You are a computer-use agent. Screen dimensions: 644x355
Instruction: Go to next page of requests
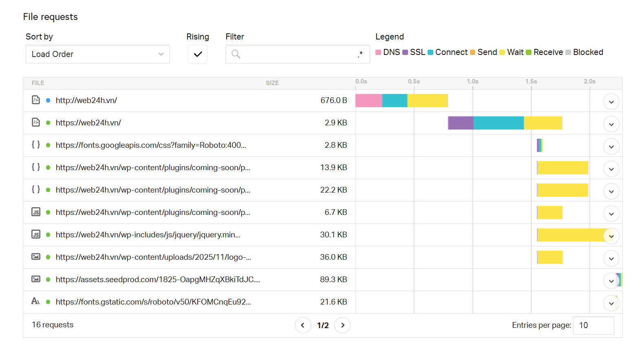342,325
